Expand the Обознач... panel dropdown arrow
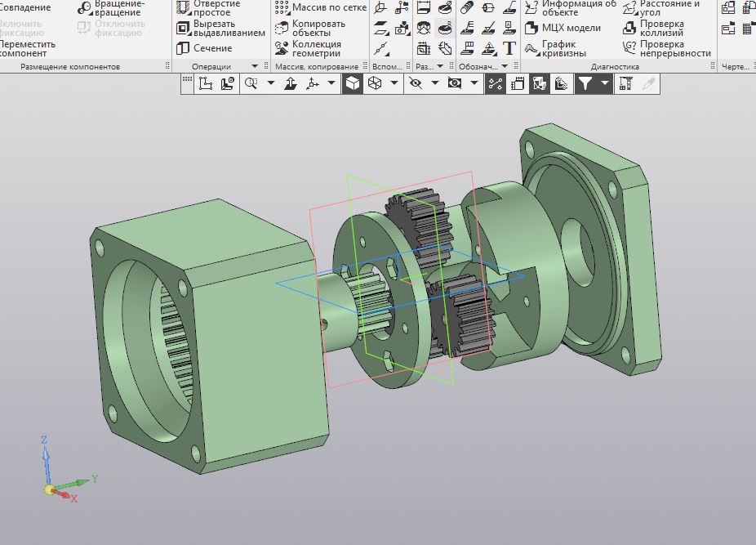This screenshot has width=756, height=545. (506, 66)
